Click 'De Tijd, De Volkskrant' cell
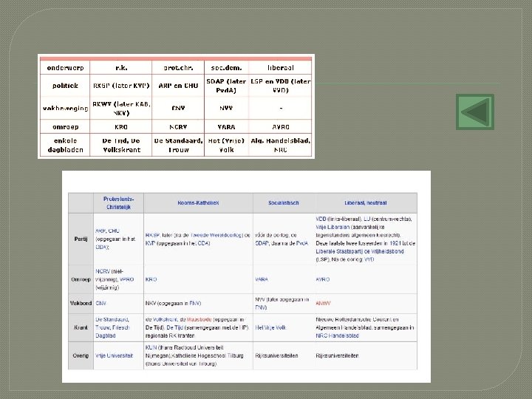This screenshot has height=399, width=532. coord(121,146)
